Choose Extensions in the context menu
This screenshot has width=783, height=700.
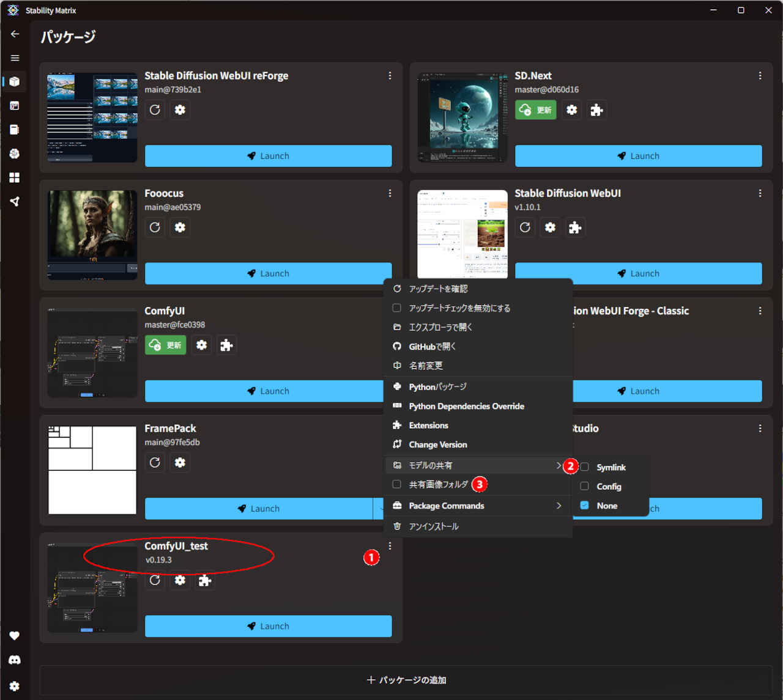pyautogui.click(x=478, y=426)
